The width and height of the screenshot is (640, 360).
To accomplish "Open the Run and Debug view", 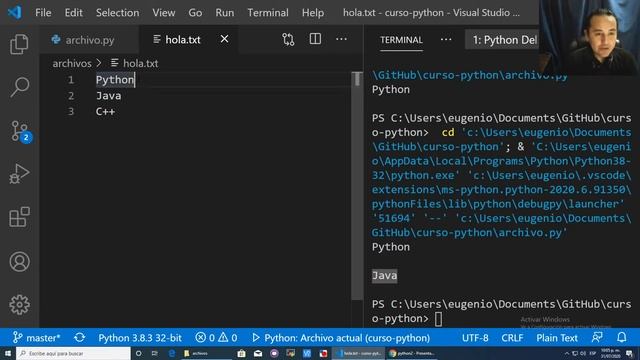I will pos(19,174).
